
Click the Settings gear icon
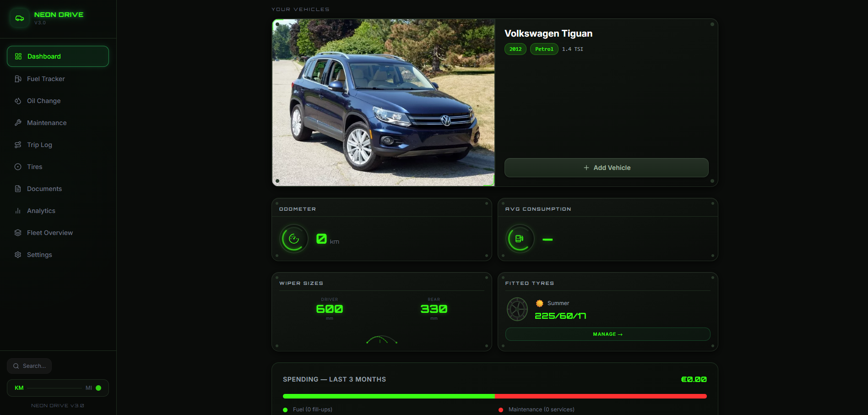18,255
